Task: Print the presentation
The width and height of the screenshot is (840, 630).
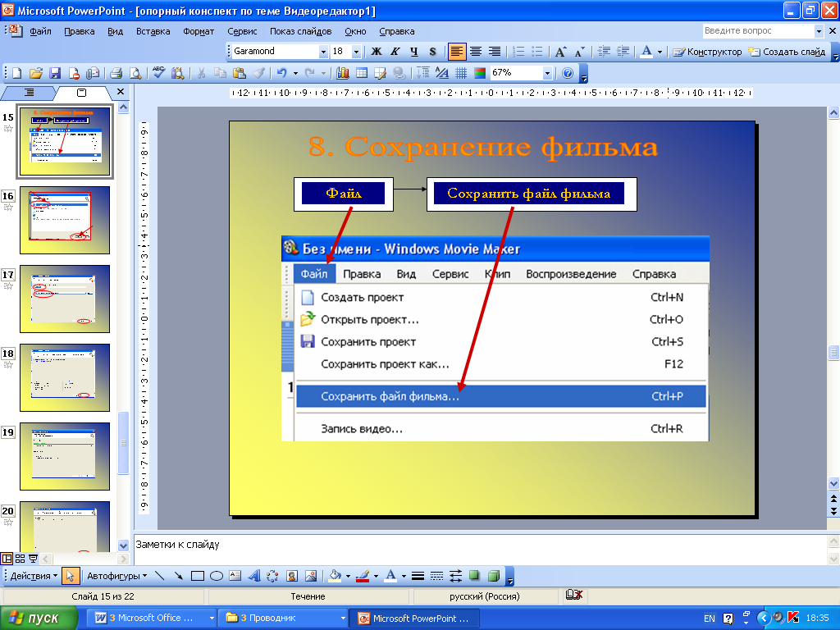Action: pos(116,73)
